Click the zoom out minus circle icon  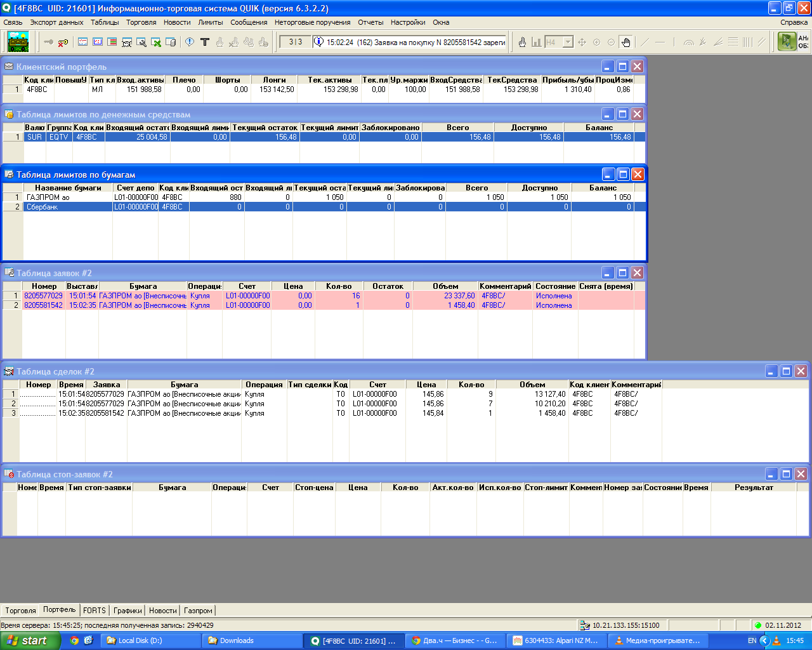611,42
